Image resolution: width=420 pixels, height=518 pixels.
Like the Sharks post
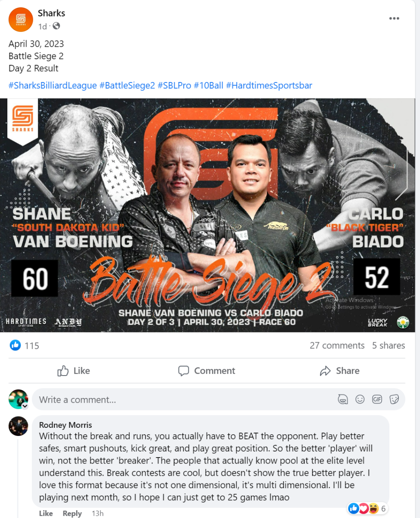point(74,371)
